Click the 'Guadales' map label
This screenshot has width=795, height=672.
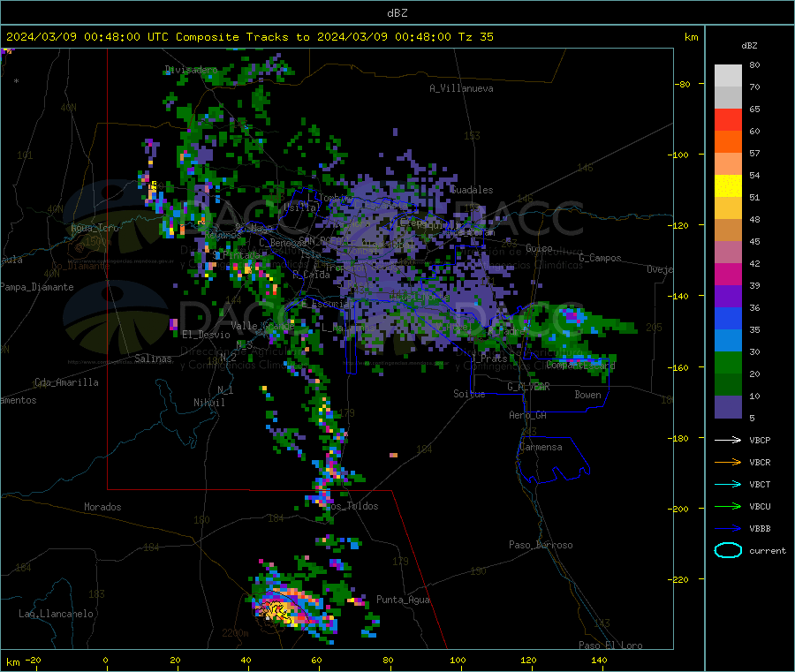pos(472,190)
